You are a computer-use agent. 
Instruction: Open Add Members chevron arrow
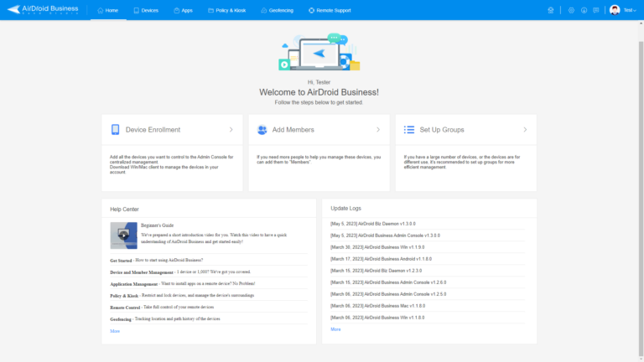click(378, 130)
